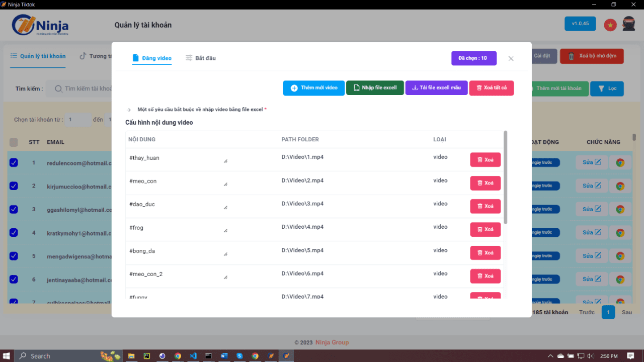The width and height of the screenshot is (644, 362).
Task: Go to page 1 in pagination
Action: tap(608, 312)
